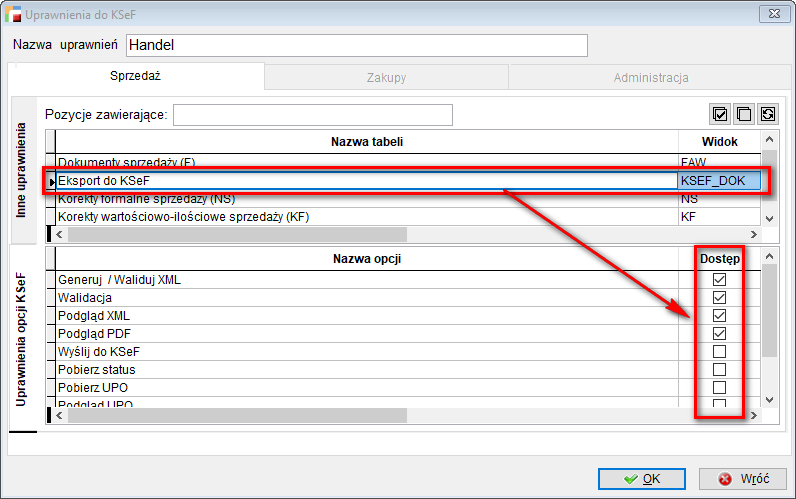796x499 pixels.
Task: Toggle access for Generuj / Waliduj XML
Action: point(719,280)
